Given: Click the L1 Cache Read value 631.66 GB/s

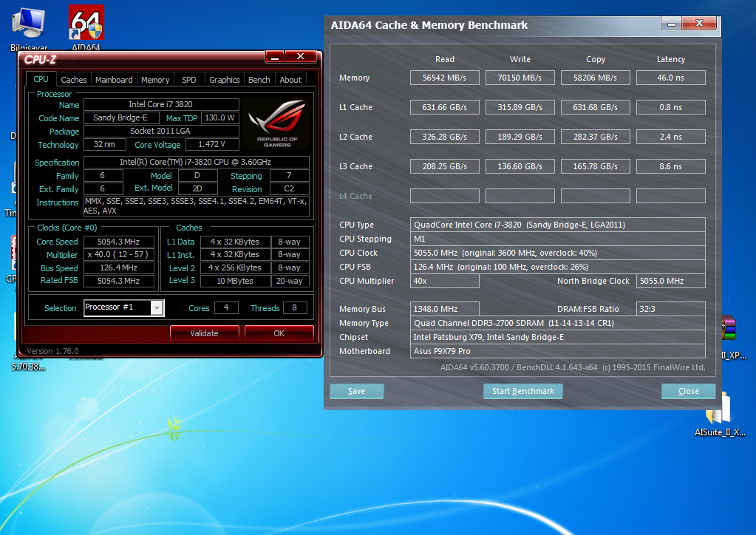Looking at the screenshot, I should click(x=445, y=107).
